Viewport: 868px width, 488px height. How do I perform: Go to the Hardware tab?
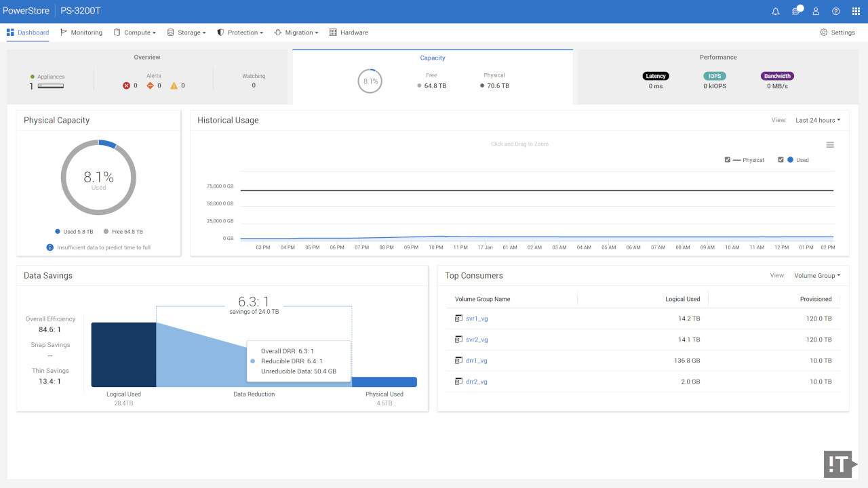point(349,33)
